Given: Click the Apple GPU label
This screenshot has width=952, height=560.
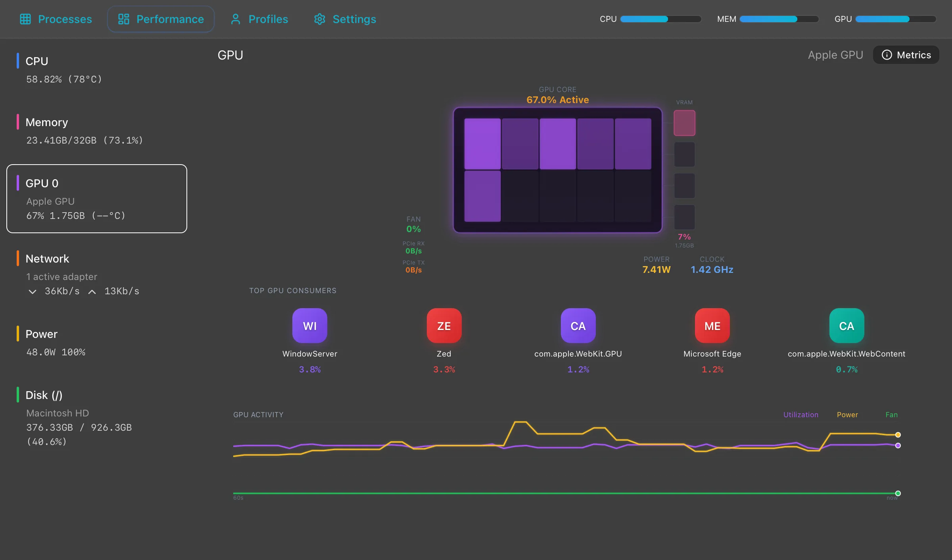Looking at the screenshot, I should point(835,55).
